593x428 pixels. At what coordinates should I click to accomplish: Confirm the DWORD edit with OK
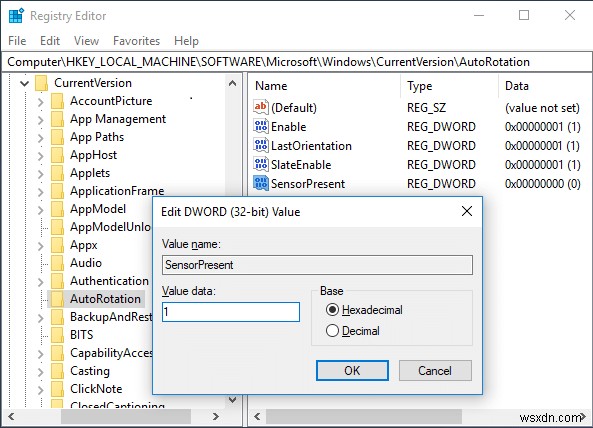click(352, 371)
